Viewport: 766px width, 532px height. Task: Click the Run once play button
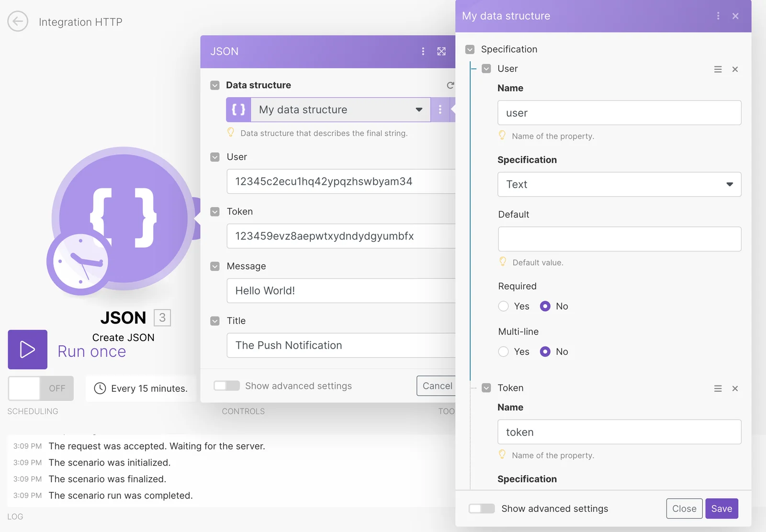(x=27, y=350)
